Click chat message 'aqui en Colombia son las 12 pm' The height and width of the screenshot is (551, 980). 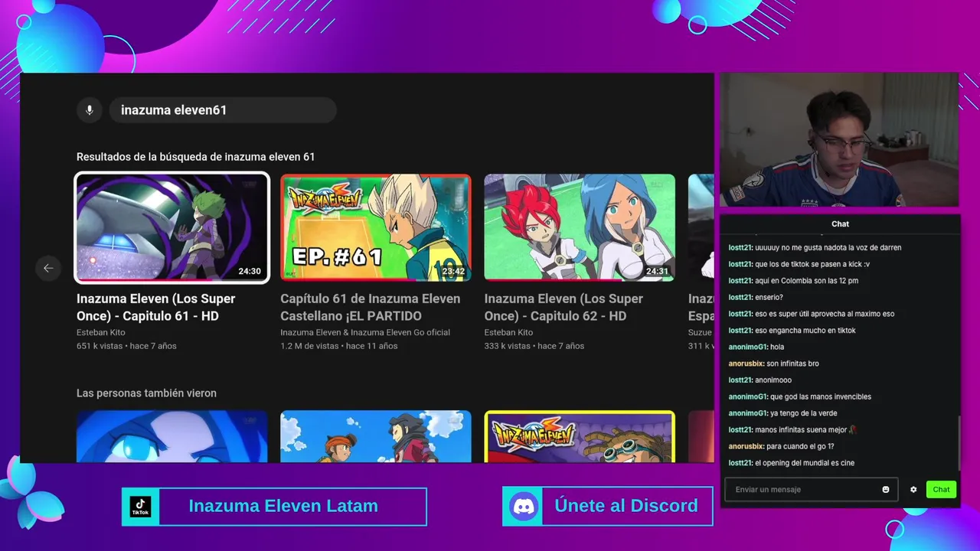tap(806, 281)
